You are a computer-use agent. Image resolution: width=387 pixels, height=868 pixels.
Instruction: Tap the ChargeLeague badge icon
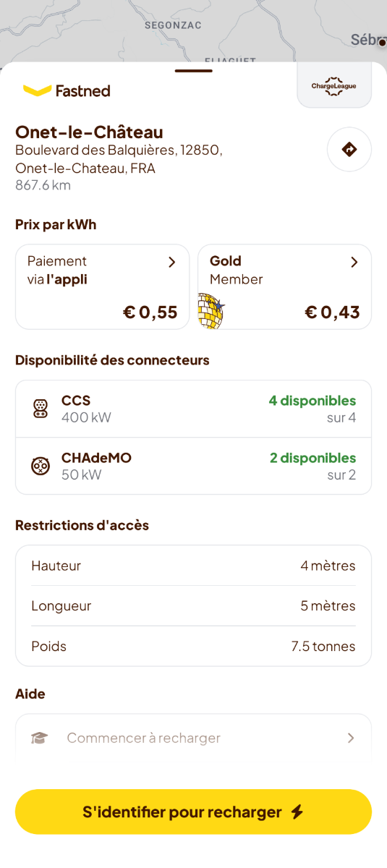[334, 86]
